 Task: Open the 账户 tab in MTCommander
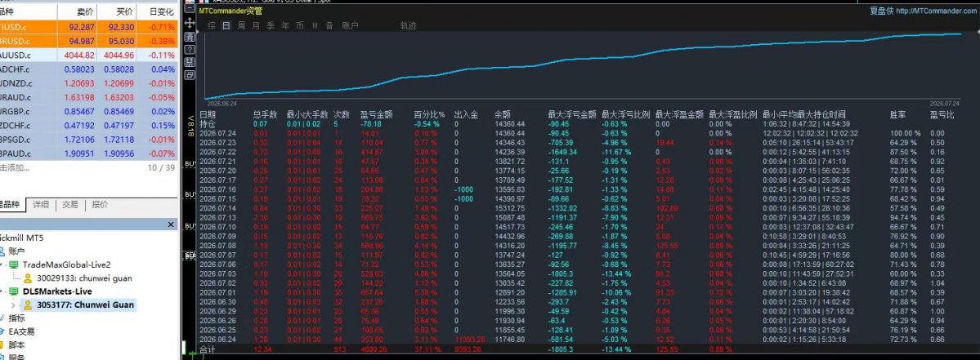pyautogui.click(x=350, y=25)
